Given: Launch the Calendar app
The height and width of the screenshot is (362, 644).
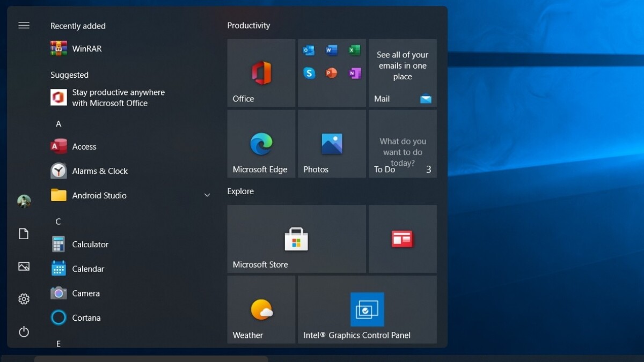Looking at the screenshot, I should (87, 269).
